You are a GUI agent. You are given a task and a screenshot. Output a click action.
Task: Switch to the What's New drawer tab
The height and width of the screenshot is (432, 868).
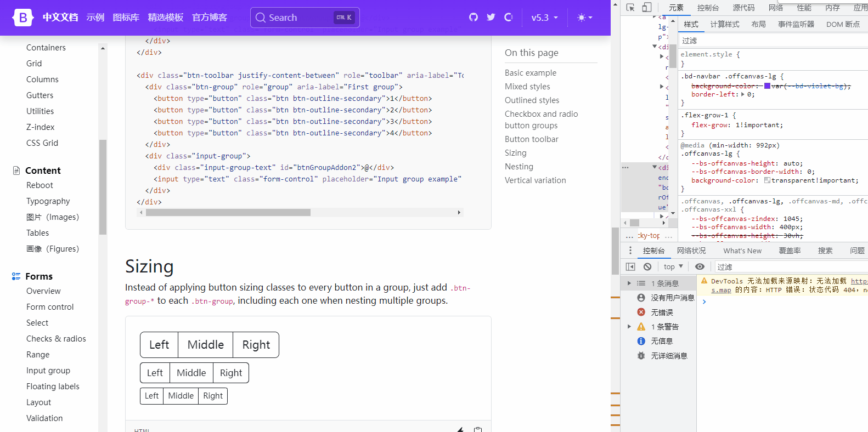[742, 251]
